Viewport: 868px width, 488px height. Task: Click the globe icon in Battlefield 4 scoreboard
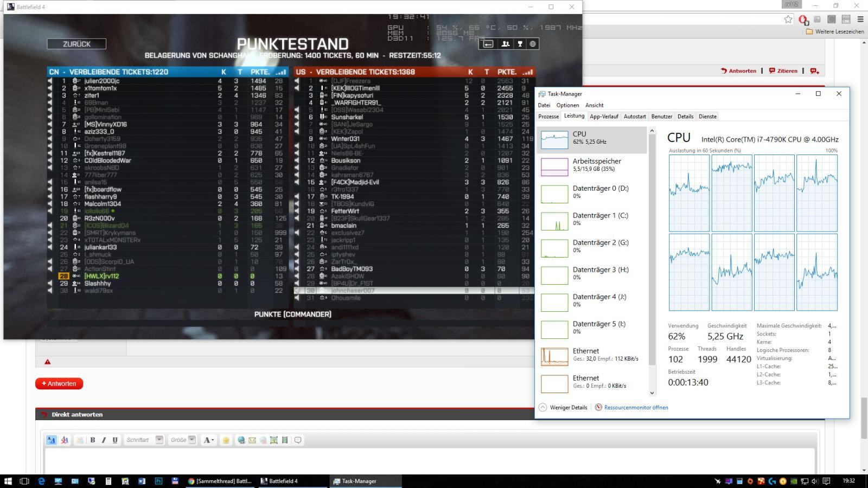click(533, 44)
